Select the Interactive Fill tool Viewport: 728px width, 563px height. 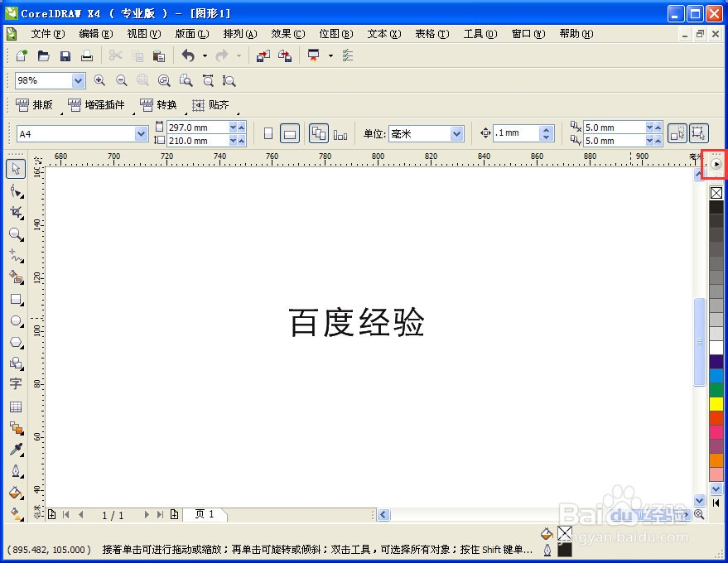pos(17,514)
